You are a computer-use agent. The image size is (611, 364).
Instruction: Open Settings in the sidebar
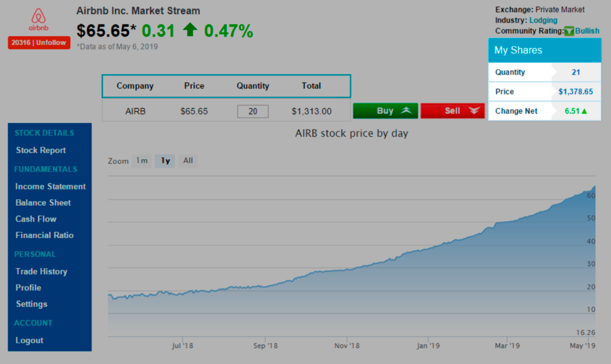click(x=32, y=304)
